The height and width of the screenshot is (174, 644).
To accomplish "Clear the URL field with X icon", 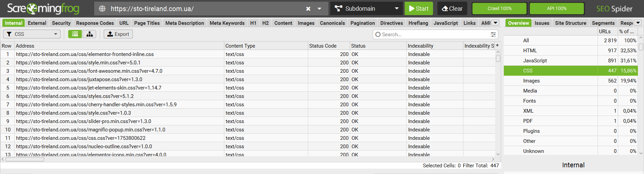I will pyautogui.click(x=308, y=9).
